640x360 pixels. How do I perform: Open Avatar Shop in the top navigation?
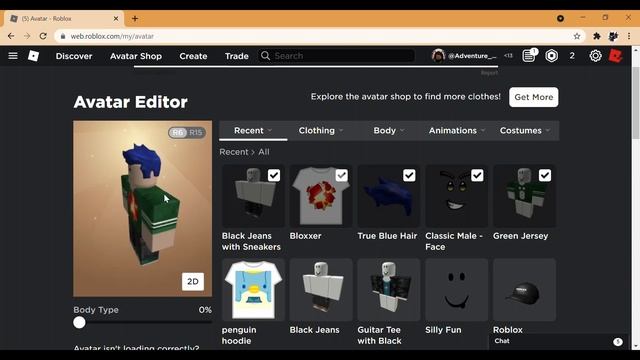coord(136,56)
